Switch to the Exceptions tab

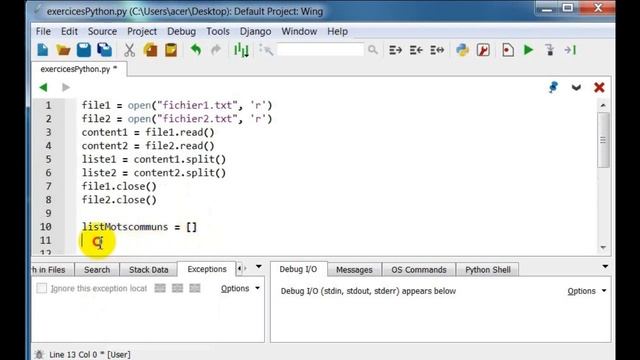pyautogui.click(x=207, y=269)
